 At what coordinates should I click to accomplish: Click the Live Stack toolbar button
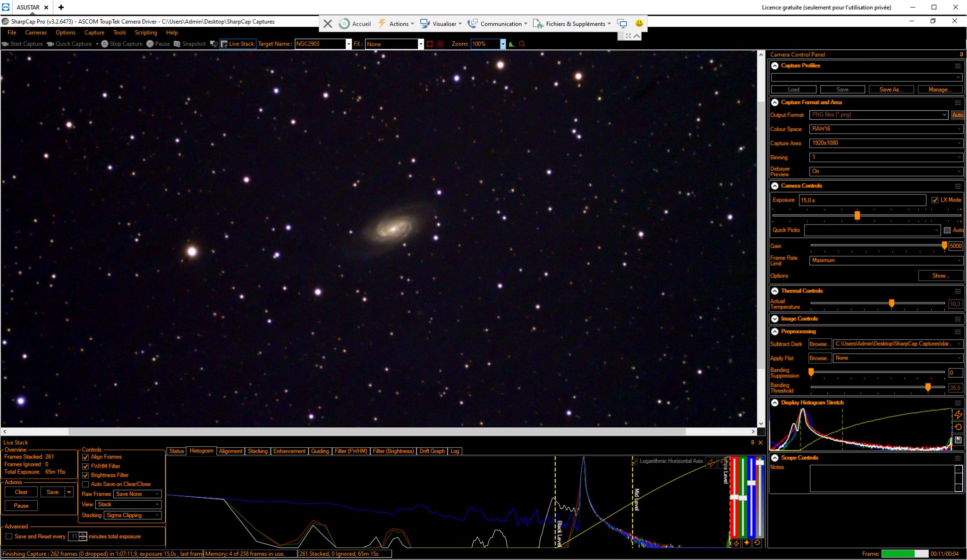[238, 44]
